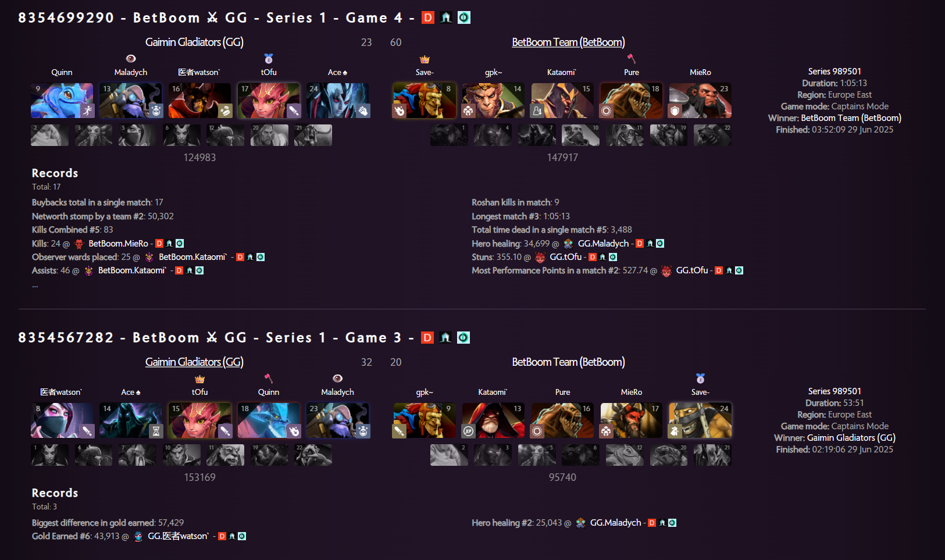Open OpenDota icon in Game 4 title
This screenshot has width=945, height=560.
(463, 17)
